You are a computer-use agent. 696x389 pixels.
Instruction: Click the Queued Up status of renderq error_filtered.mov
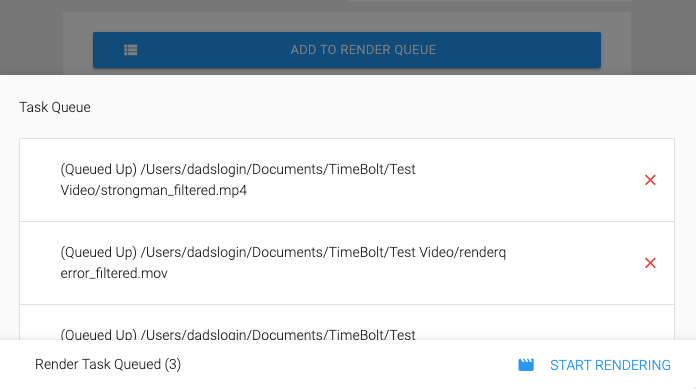(x=99, y=252)
